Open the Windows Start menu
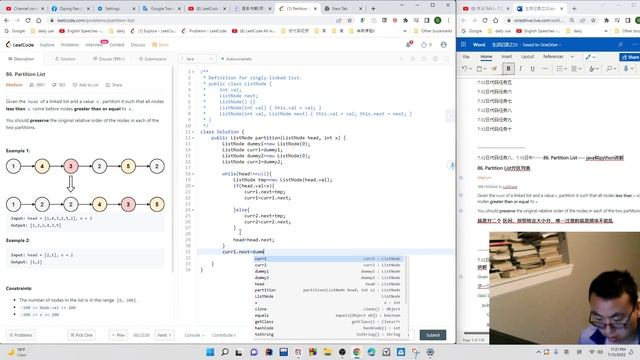The height and width of the screenshot is (360, 640). click(210, 352)
